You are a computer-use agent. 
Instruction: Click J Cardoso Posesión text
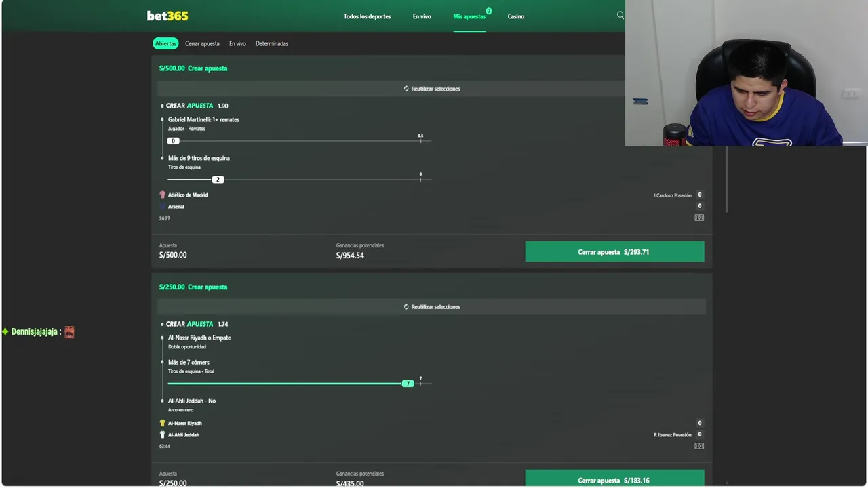point(672,195)
